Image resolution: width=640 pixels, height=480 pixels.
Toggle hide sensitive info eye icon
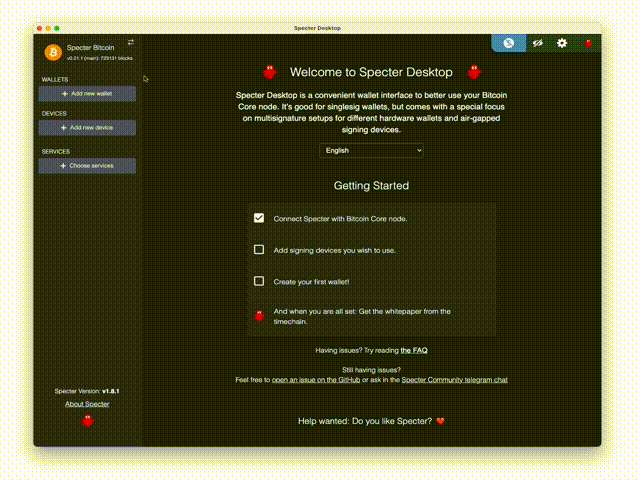pyautogui.click(x=538, y=43)
